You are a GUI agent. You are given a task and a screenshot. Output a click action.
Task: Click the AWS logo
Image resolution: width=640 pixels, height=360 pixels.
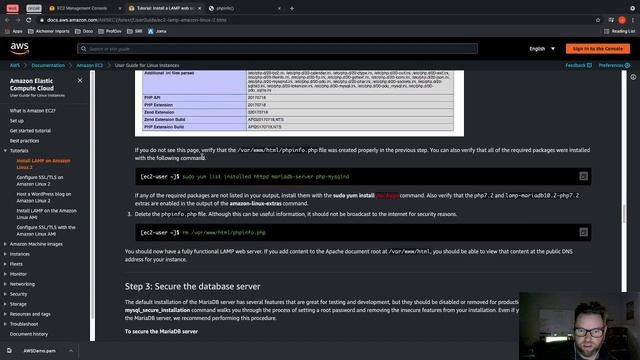[x=20, y=48]
